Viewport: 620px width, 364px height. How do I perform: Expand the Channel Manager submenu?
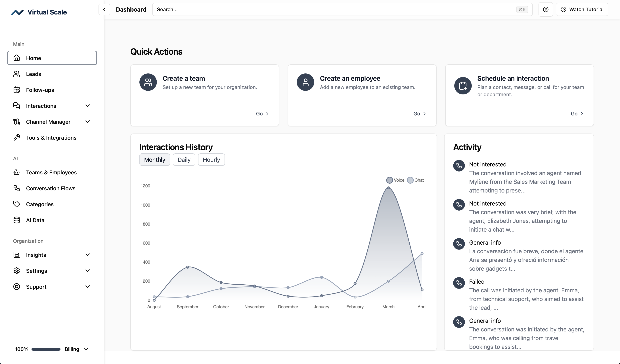(x=88, y=122)
